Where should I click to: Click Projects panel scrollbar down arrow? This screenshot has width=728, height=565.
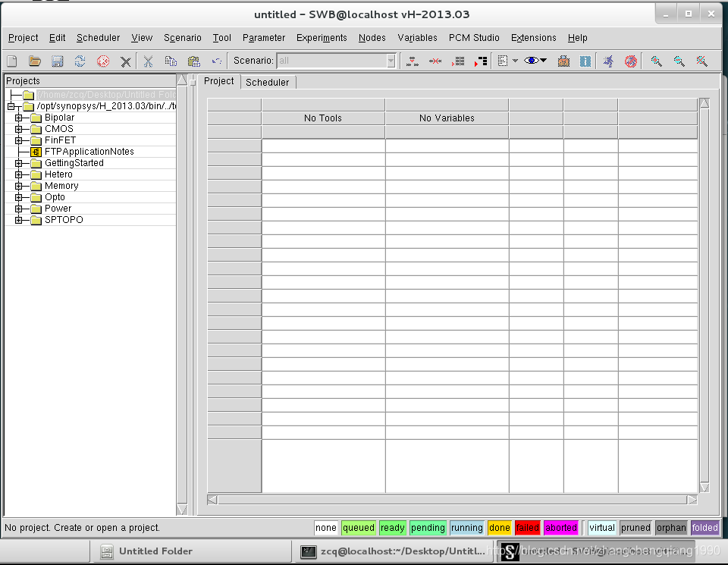pyautogui.click(x=182, y=509)
